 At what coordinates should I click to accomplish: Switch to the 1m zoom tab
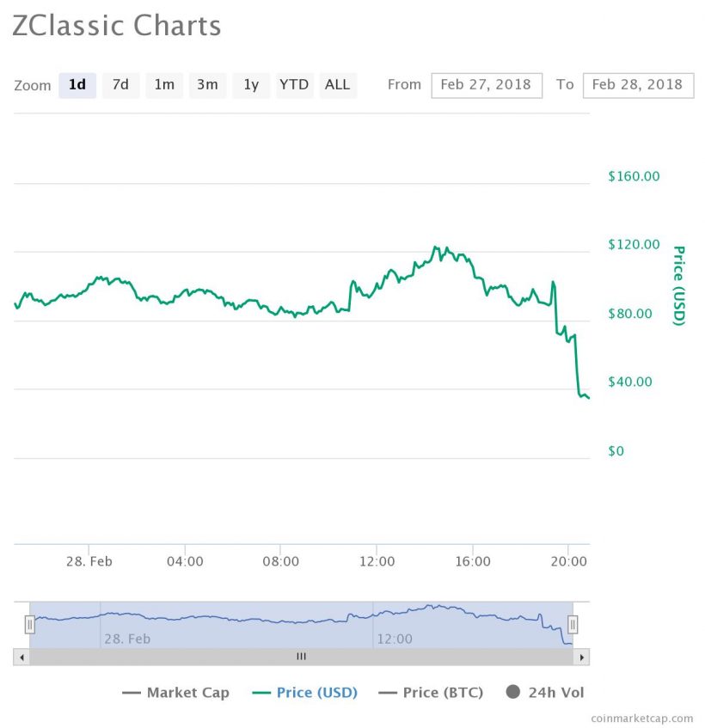click(x=164, y=85)
